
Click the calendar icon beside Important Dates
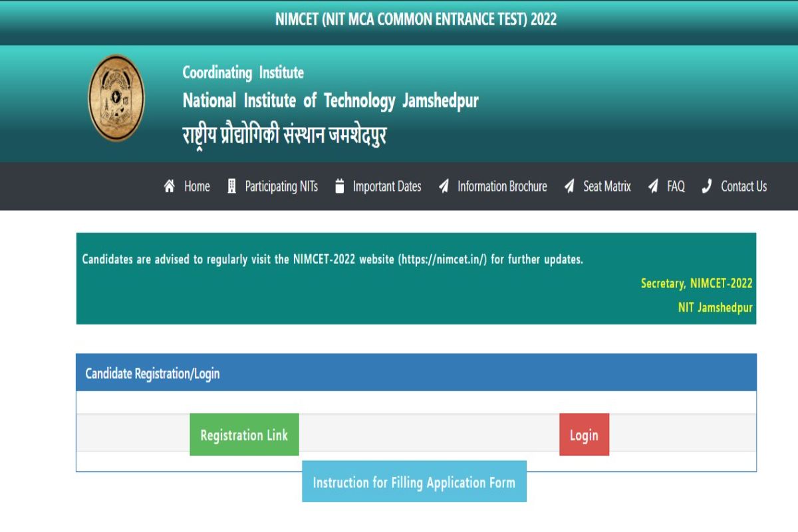(x=340, y=186)
